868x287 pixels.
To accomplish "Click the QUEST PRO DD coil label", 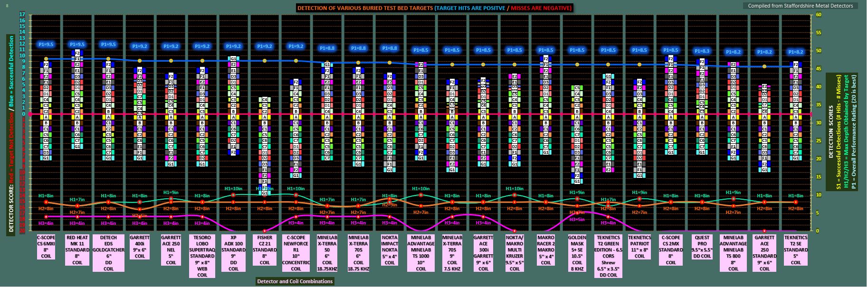I will tap(702, 247).
